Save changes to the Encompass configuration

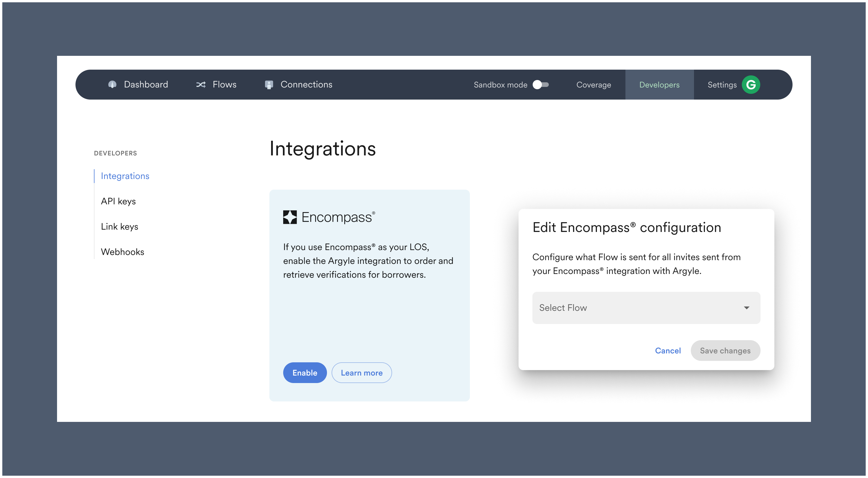(725, 351)
